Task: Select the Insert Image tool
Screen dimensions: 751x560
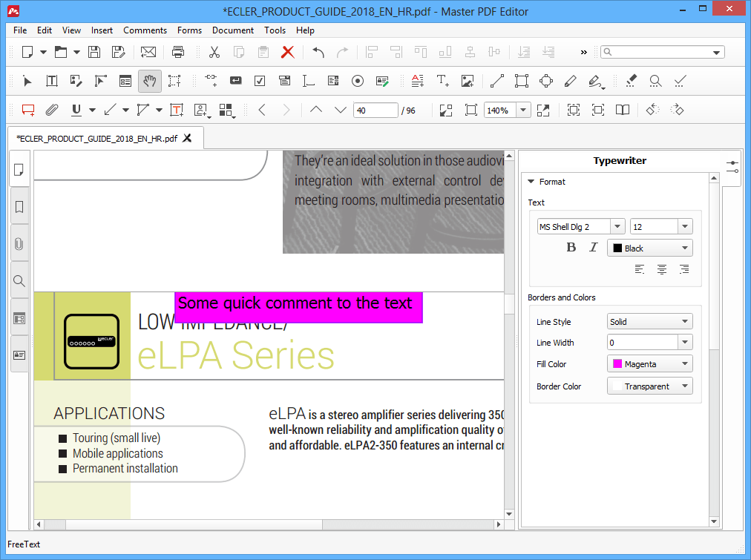Action: 468,81
